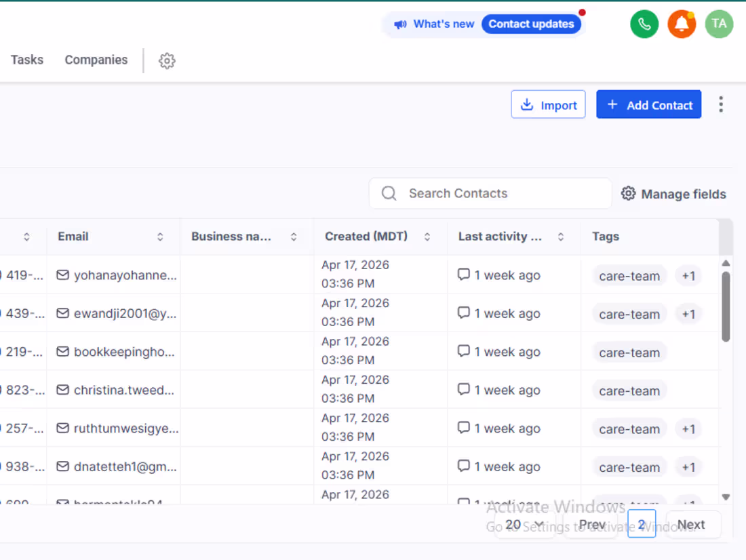746x560 pixels.
Task: Click the activity chat icon in ruthtumwesigye row
Action: tap(463, 428)
